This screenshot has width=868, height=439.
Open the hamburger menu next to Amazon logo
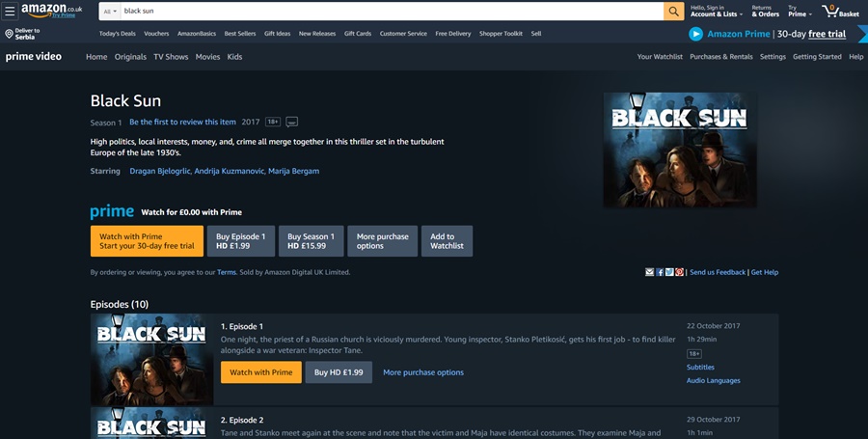(10, 11)
